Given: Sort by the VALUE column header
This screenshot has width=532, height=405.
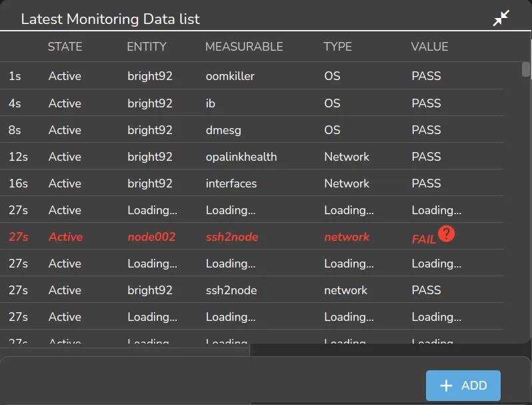Looking at the screenshot, I should click(x=429, y=47).
